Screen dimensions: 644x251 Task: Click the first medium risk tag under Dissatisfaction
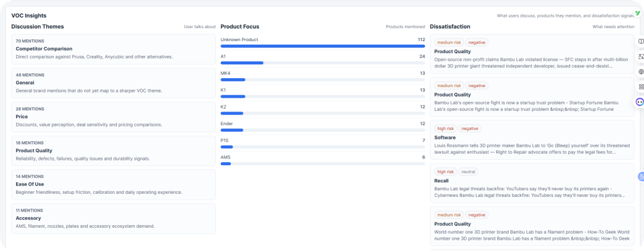[449, 42]
